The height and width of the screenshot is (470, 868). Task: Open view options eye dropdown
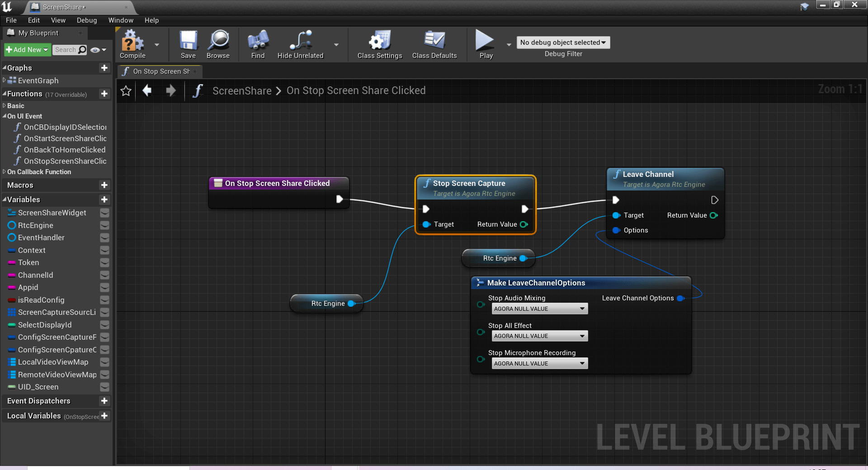98,50
